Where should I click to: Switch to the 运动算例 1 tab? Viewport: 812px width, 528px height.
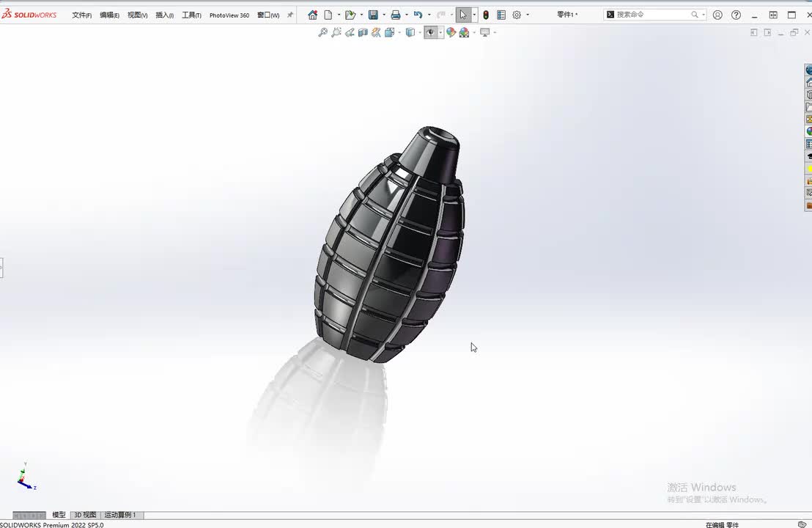click(120, 515)
